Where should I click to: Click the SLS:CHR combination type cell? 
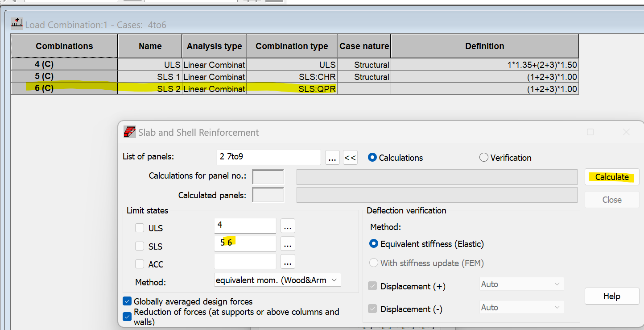point(292,77)
